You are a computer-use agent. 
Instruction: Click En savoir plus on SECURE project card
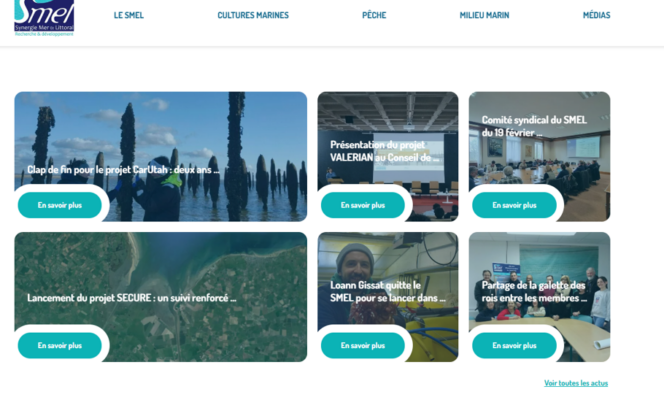tap(60, 345)
